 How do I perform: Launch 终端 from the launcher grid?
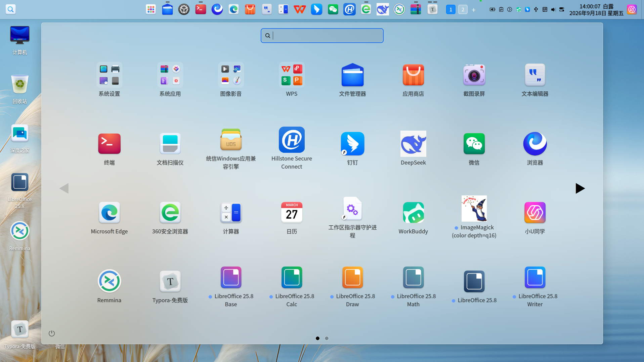[109, 144]
